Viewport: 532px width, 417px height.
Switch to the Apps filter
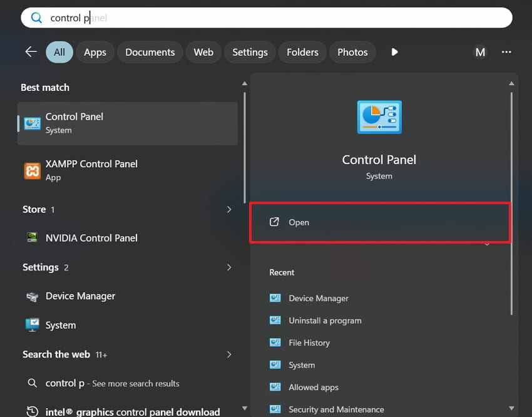tap(95, 52)
